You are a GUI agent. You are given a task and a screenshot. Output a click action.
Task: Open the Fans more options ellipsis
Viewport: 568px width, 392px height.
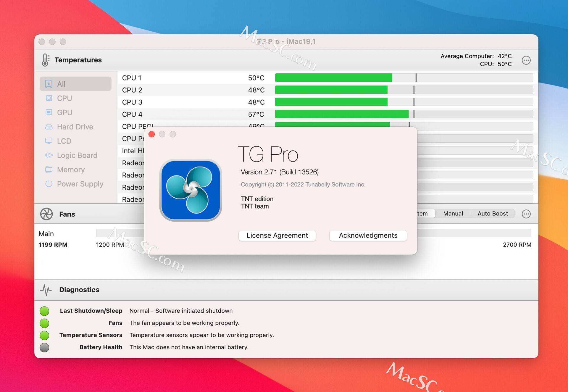pyautogui.click(x=526, y=214)
